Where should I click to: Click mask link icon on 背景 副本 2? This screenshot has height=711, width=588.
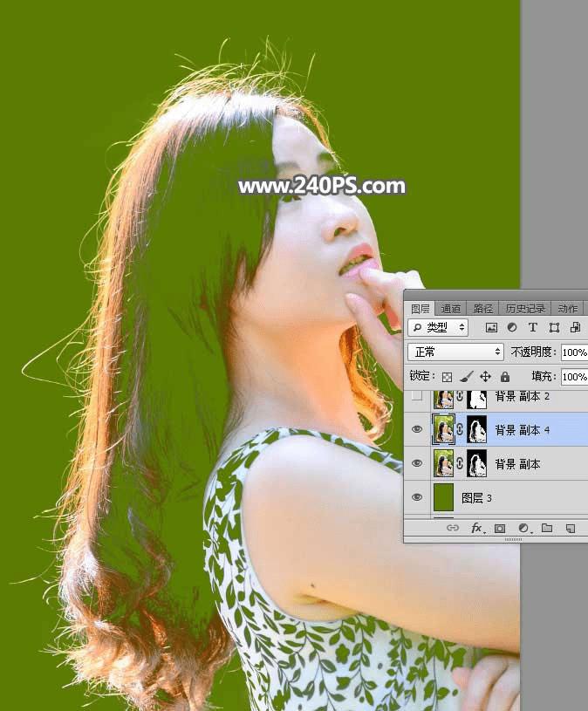pyautogui.click(x=460, y=396)
